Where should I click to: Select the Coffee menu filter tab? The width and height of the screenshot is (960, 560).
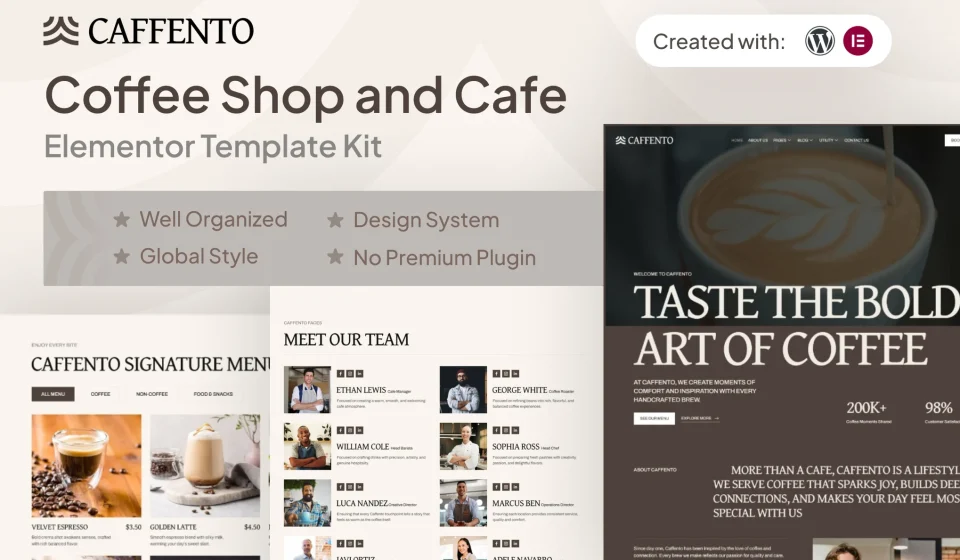tap(100, 394)
